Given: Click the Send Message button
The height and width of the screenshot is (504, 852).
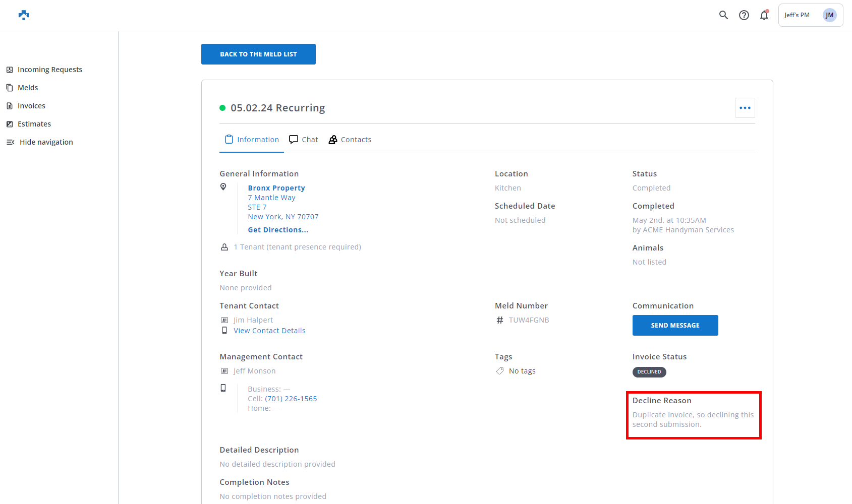Looking at the screenshot, I should click(x=675, y=325).
